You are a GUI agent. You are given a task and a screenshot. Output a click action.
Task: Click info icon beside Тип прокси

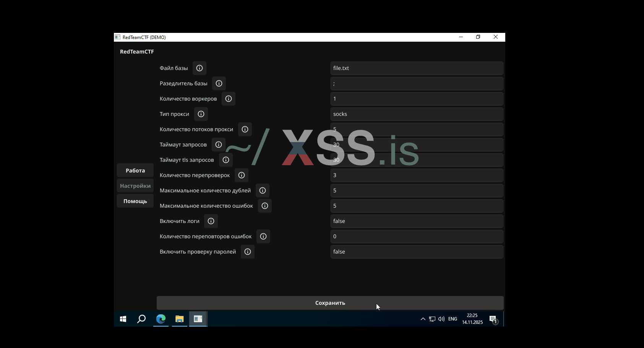pos(201,114)
